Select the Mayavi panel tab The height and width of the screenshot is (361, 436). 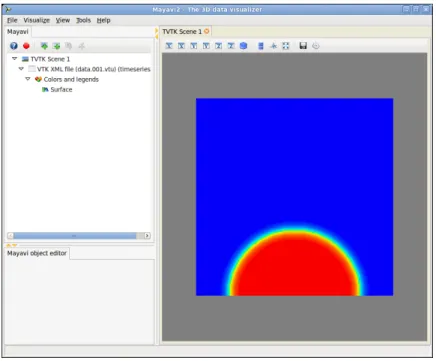click(18, 32)
